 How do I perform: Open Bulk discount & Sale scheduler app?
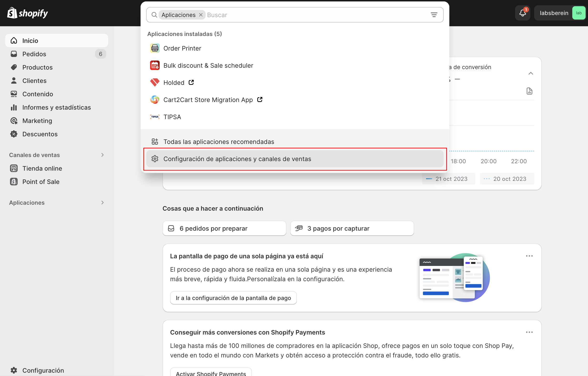coord(208,65)
